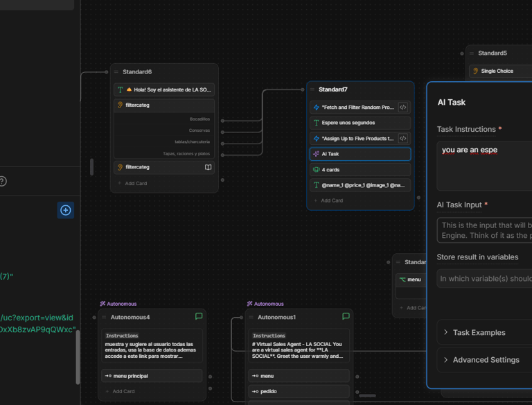Click Add Card in Autonomous4 node
The height and width of the screenshot is (405, 532).
coord(121,391)
